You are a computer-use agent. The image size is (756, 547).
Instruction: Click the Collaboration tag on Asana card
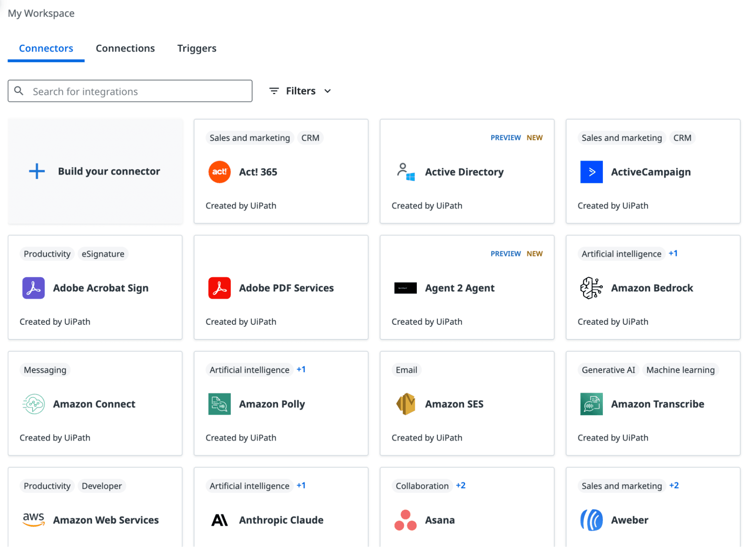click(x=422, y=486)
